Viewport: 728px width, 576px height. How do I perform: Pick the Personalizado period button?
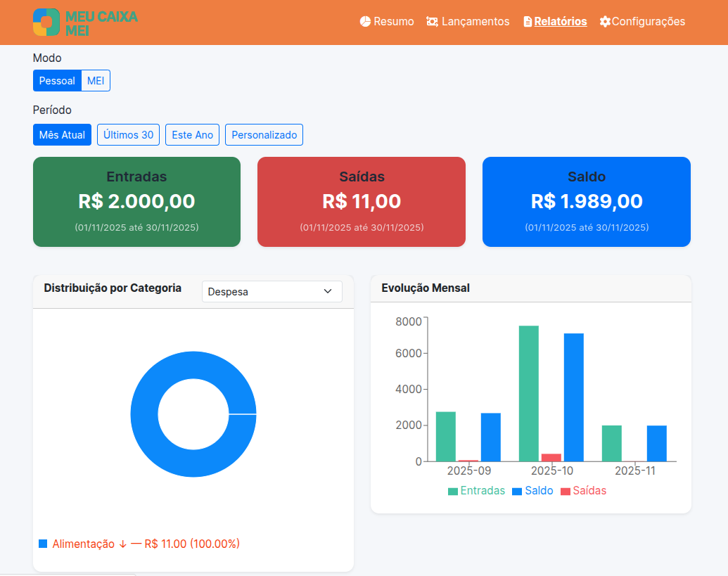click(264, 135)
